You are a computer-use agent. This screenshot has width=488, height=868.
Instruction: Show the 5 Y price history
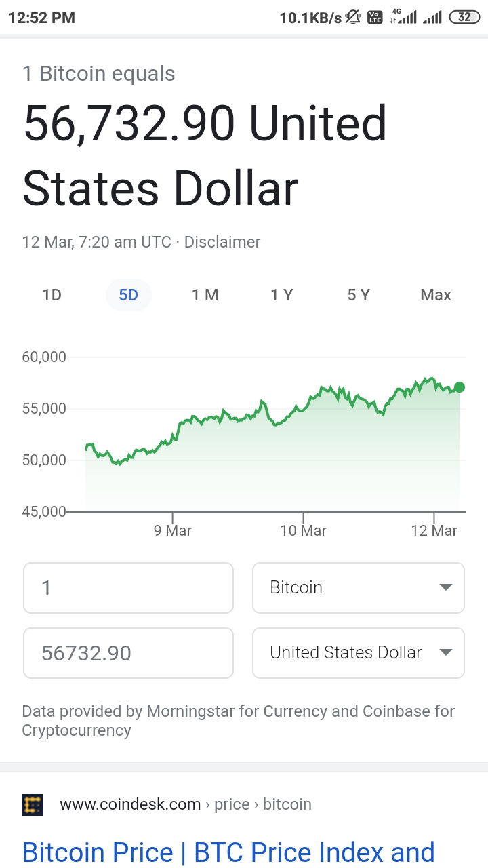(x=359, y=295)
